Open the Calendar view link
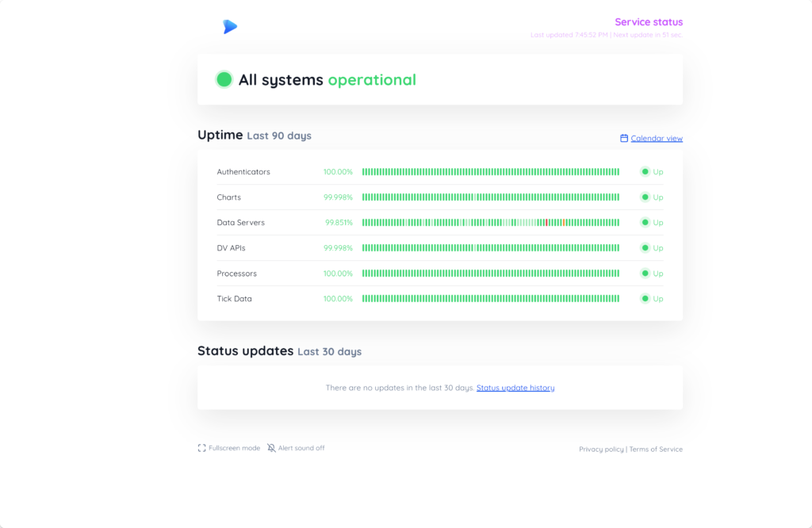 (x=656, y=138)
